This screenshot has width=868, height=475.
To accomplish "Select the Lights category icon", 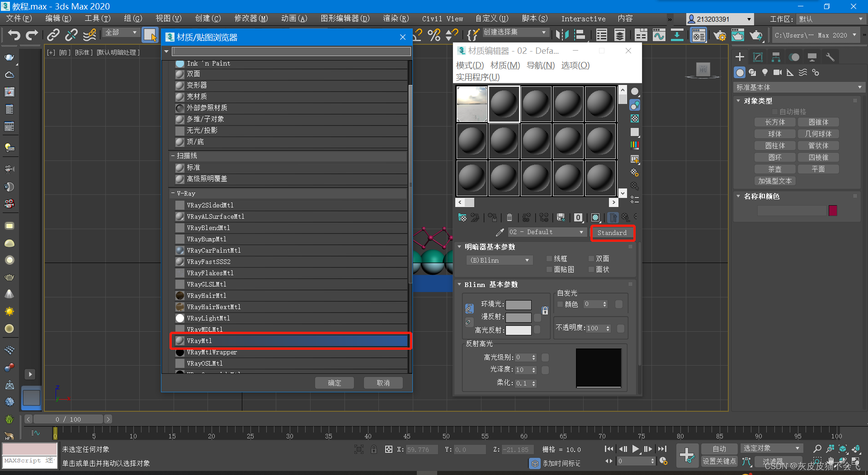I will coord(765,72).
